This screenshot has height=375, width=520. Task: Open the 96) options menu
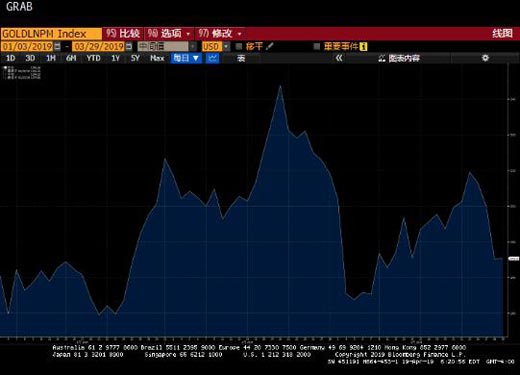(169, 34)
